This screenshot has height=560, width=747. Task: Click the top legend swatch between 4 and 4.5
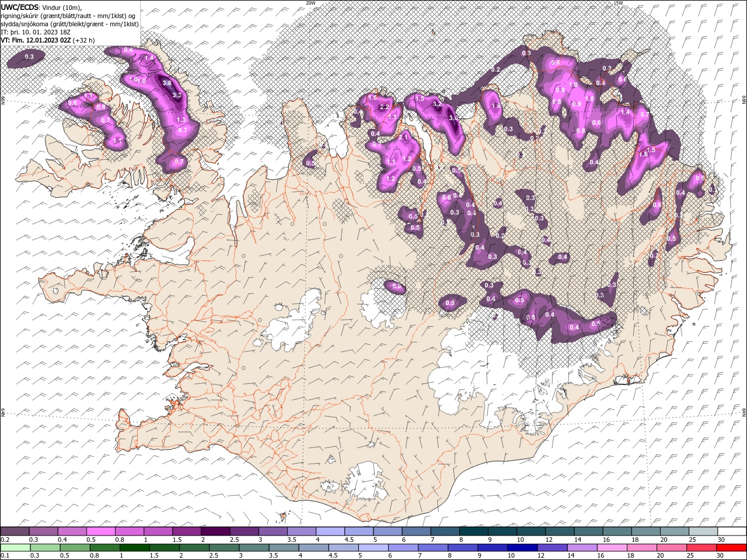pos(330,531)
